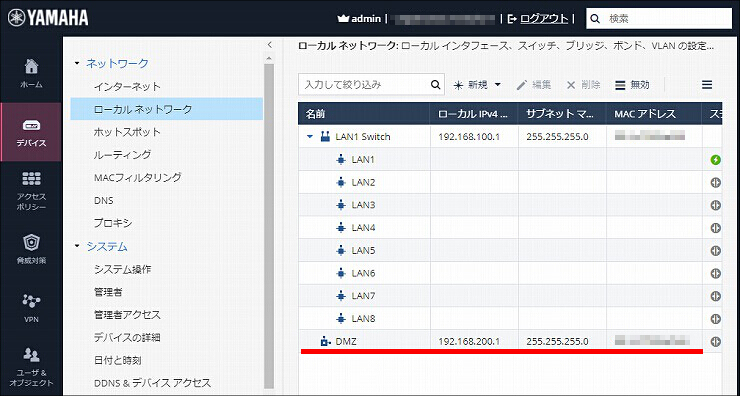Click the ログアウト link

point(544,18)
